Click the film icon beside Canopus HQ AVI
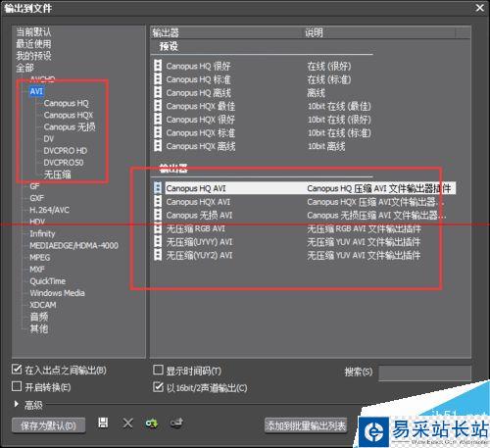This screenshot has width=490, height=448. 158,188
